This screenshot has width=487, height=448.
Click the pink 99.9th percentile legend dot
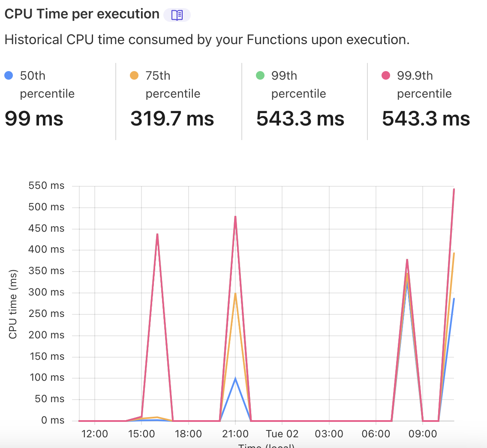click(x=385, y=75)
